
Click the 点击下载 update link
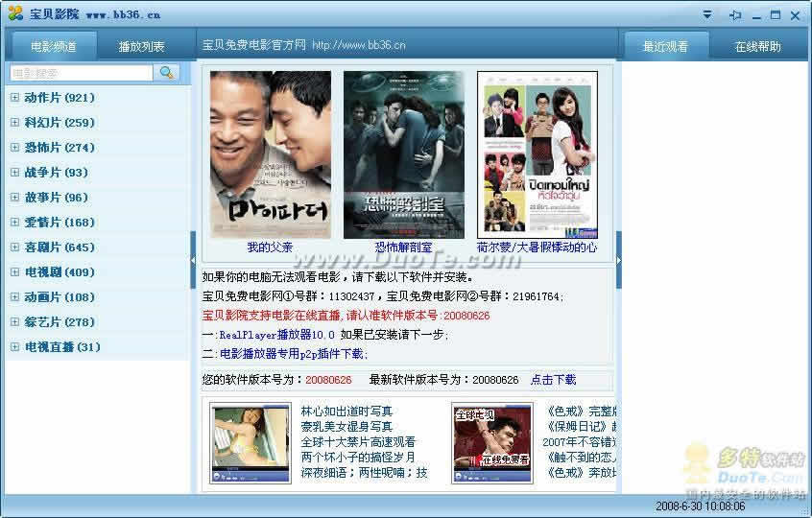tap(553, 380)
